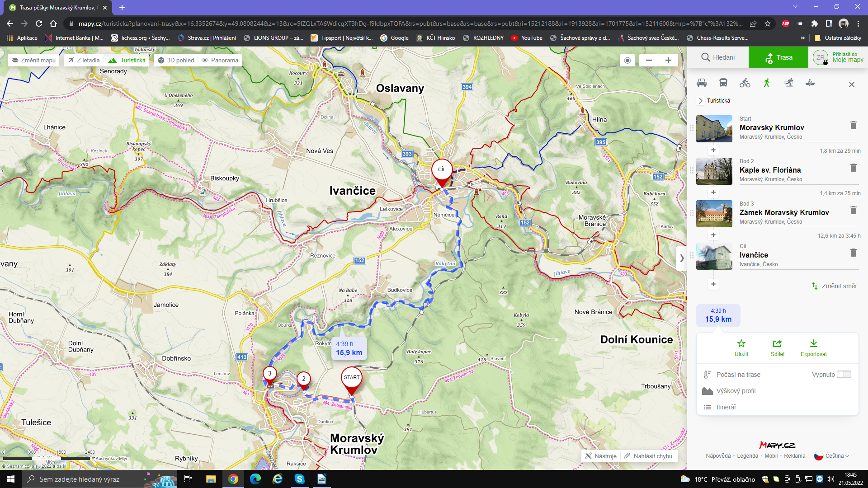The height and width of the screenshot is (488, 868).
Task: Switch on the 3D pohled view
Action: click(176, 60)
